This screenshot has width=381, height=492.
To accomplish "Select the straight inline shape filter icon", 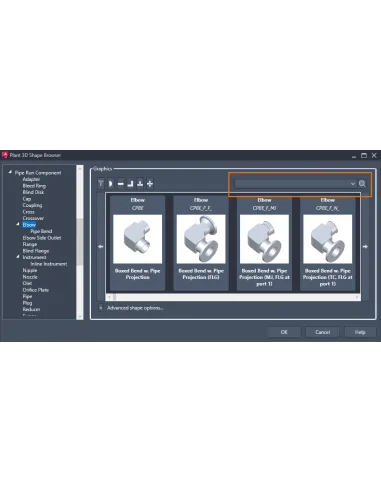I will [x=121, y=183].
